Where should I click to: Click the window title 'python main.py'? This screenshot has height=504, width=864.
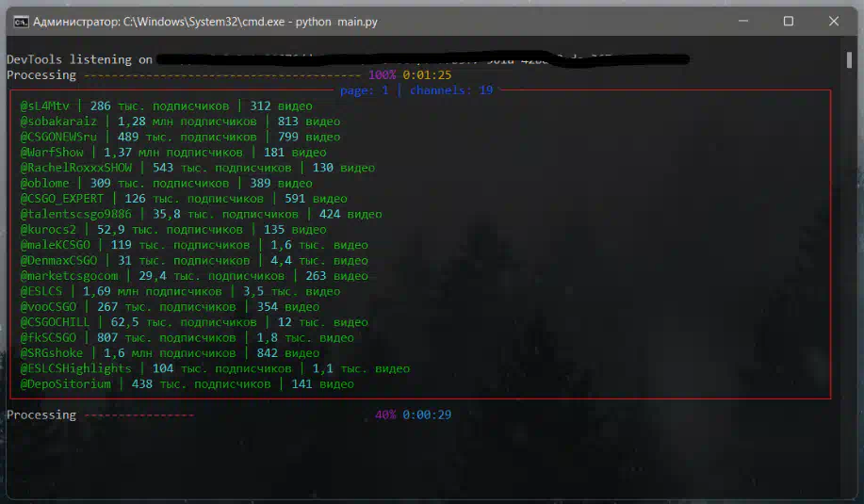[x=336, y=22]
